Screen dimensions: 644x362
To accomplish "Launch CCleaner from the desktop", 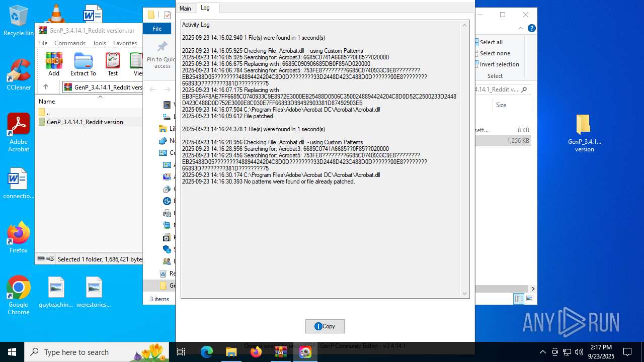I will pyautogui.click(x=19, y=74).
